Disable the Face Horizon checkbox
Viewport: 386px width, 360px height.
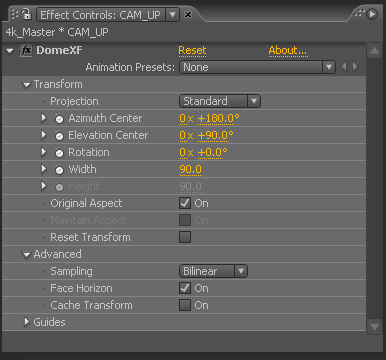tap(185, 288)
